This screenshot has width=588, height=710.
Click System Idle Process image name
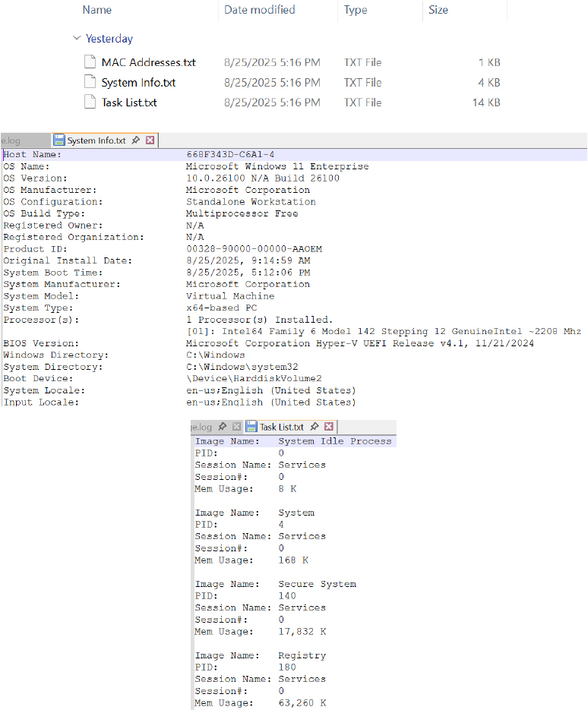335,441
